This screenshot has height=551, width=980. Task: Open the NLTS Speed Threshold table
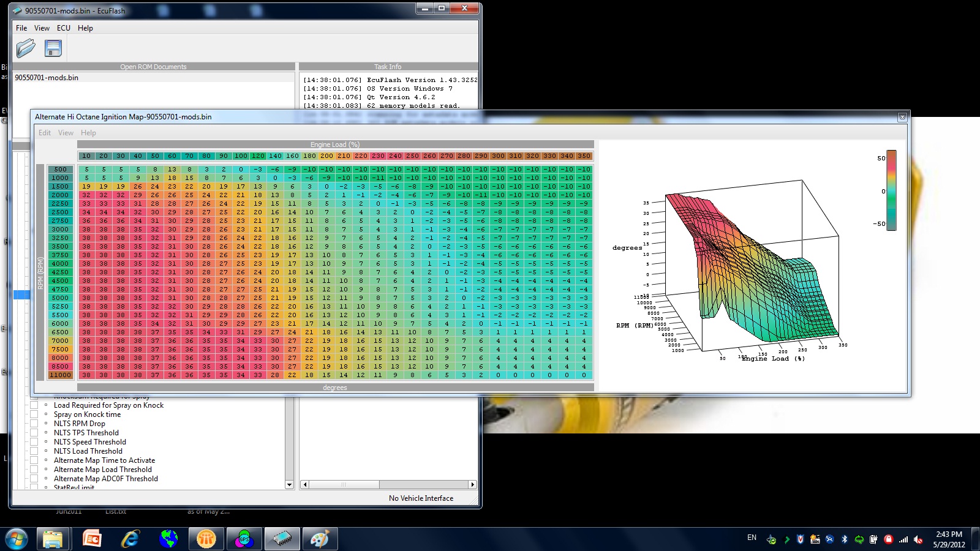89,442
